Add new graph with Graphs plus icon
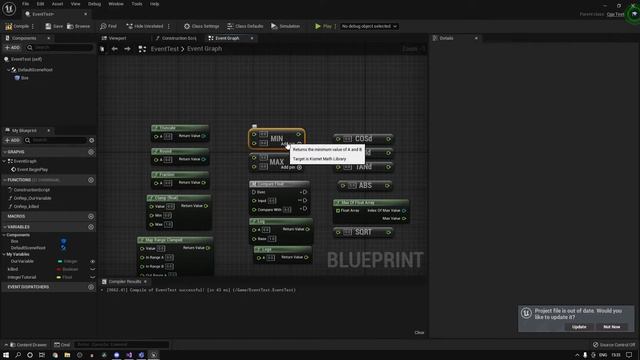Image resolution: width=640 pixels, height=360 pixels. tap(91, 152)
